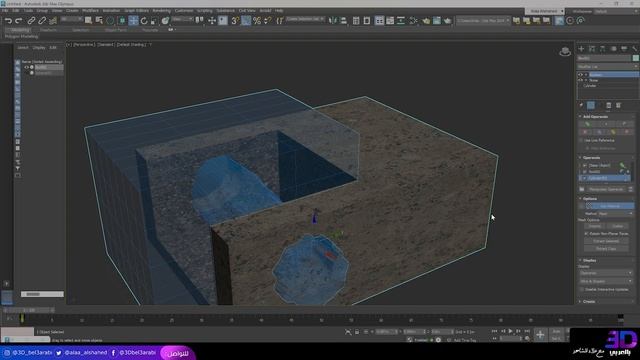Click the Imprint button under Mesh Options
This screenshot has width=640, height=360.
594,226
